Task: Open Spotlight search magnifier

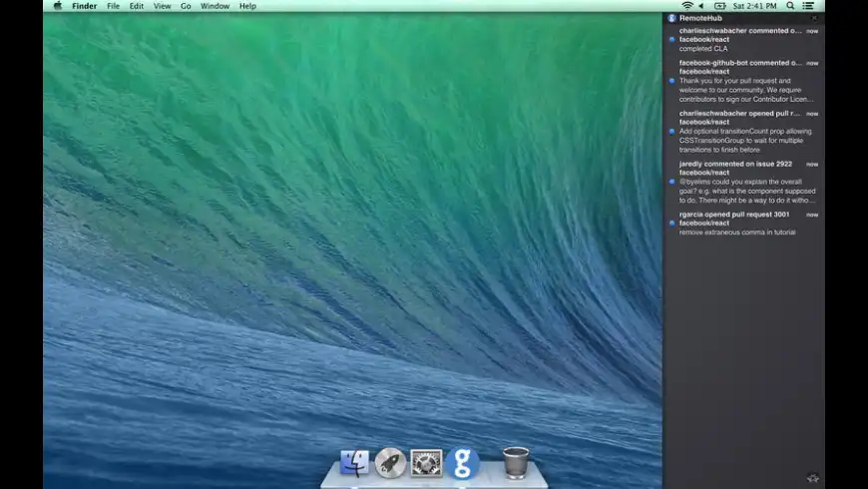Action: point(790,6)
